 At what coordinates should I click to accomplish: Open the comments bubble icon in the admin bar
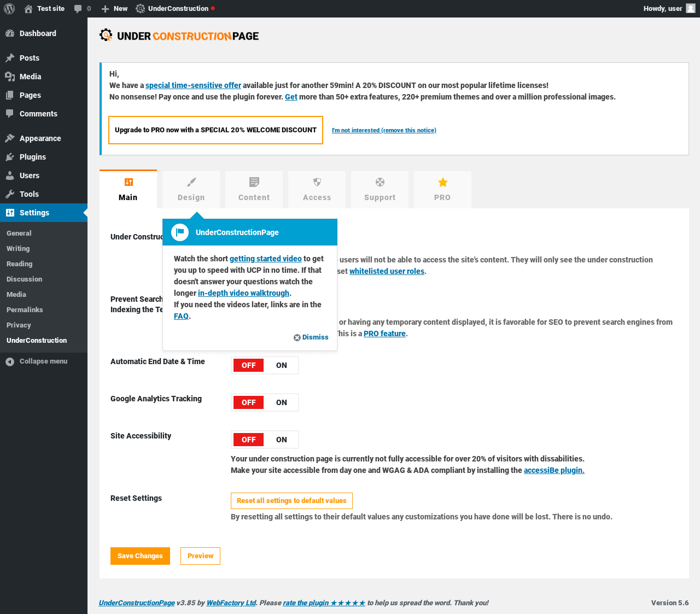click(x=78, y=9)
